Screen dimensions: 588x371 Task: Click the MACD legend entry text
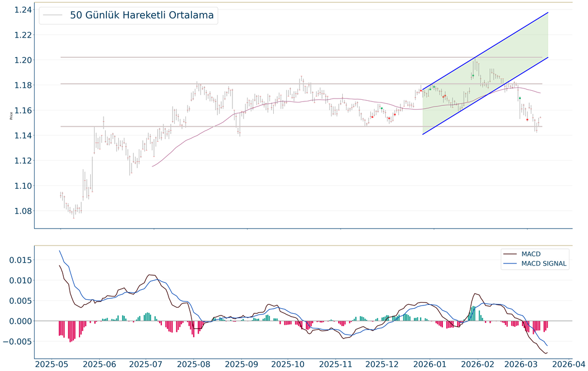[532, 254]
